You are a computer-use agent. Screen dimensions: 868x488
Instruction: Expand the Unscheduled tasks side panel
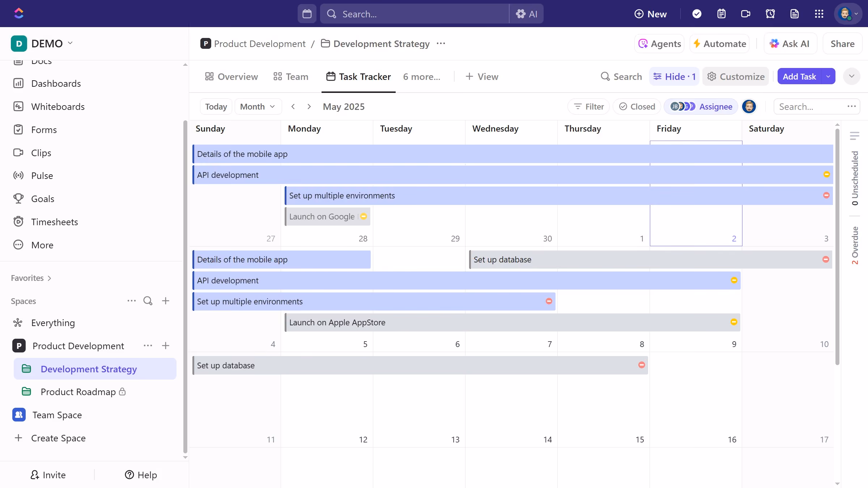(x=855, y=178)
